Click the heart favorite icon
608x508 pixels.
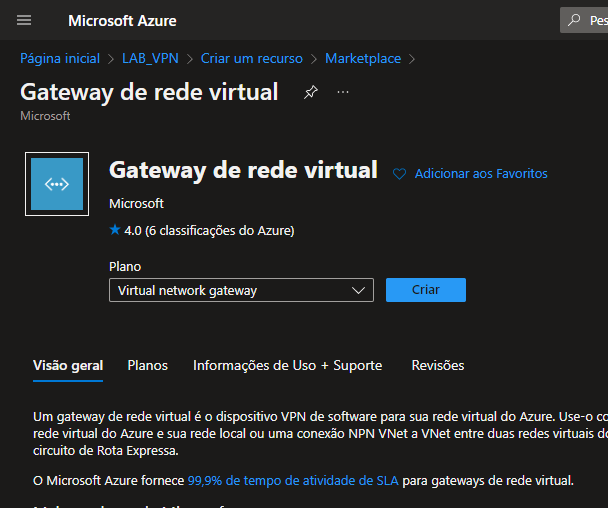click(x=400, y=174)
